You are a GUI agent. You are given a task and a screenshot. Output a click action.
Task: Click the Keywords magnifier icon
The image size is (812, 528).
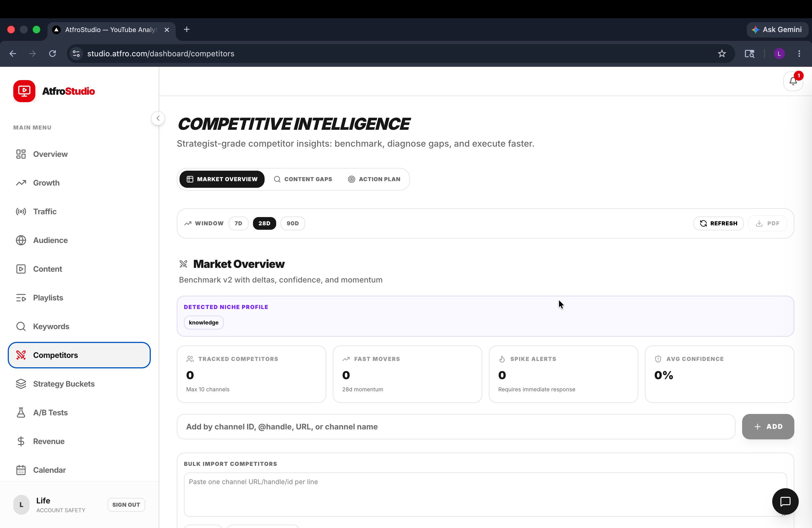[x=21, y=326]
